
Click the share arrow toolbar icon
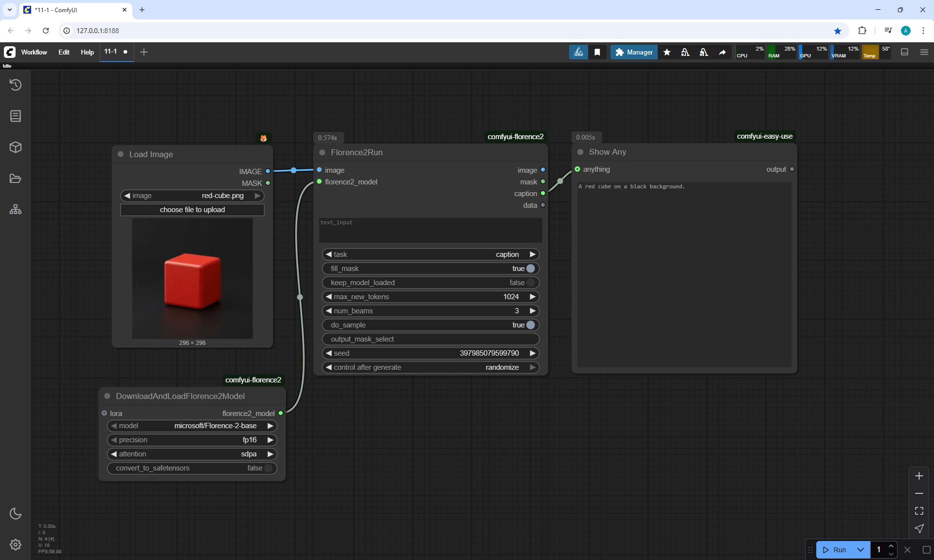(722, 52)
